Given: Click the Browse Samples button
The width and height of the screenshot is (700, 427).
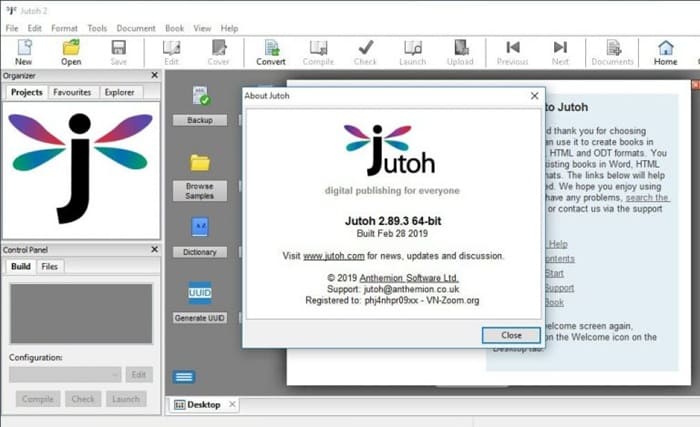Looking at the screenshot, I should coord(200,191).
